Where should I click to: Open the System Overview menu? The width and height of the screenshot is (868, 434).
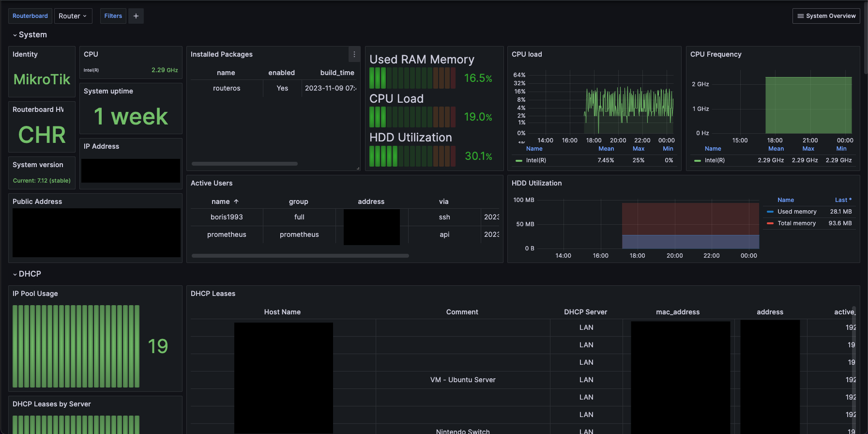click(826, 16)
